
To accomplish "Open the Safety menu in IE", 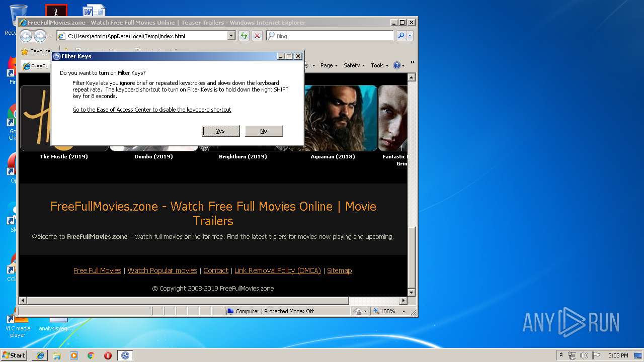I will 354,65.
